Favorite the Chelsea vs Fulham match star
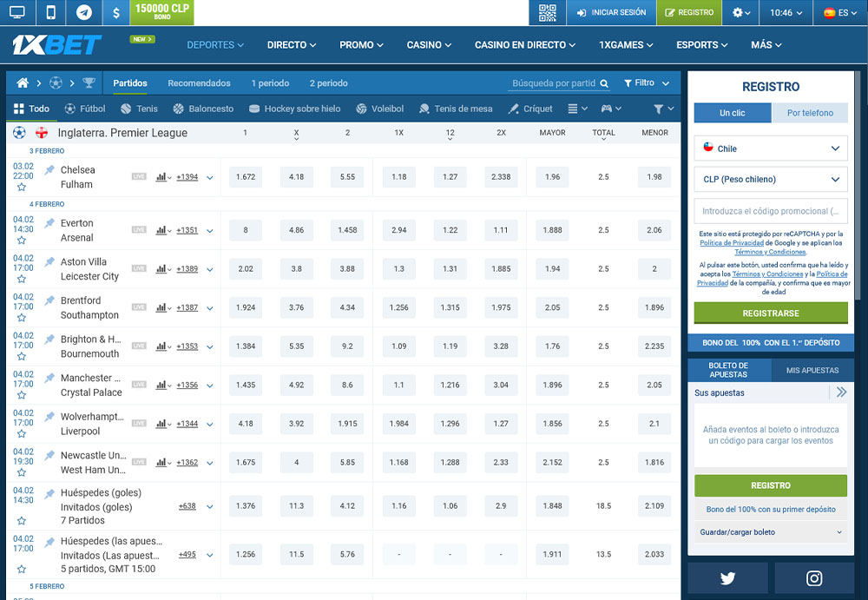This screenshot has height=600, width=868. [22, 188]
